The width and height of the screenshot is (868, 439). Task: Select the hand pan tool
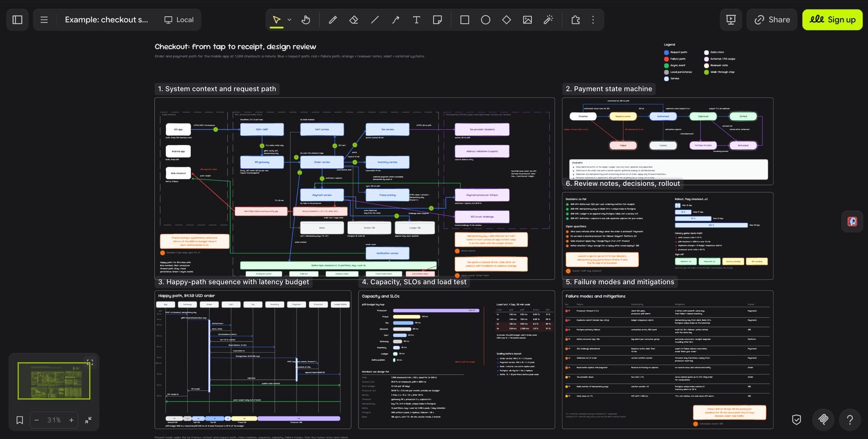coord(306,20)
